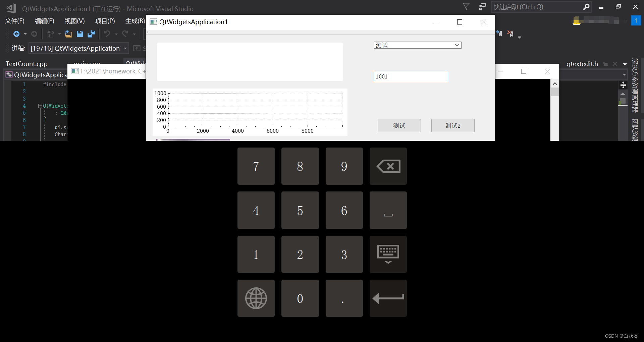Open the 进程 process selector dropdown
644x342 pixels.
[124, 48]
